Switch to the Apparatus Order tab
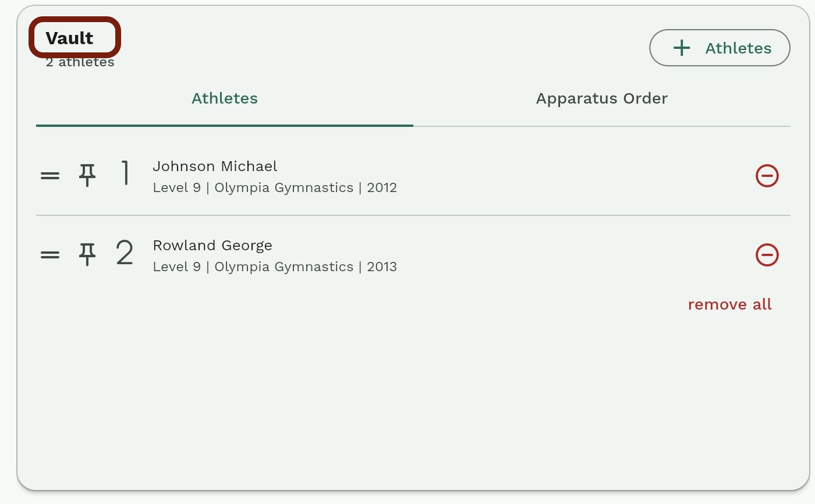Screen dimensions: 815x504 click(x=602, y=98)
